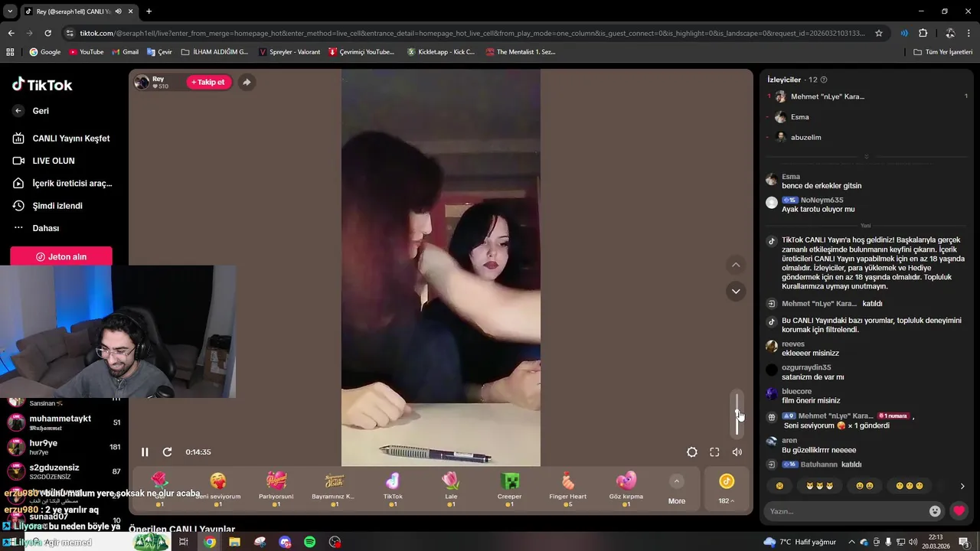
Task: Send the Lale tulip gift
Action: pyautogui.click(x=451, y=490)
